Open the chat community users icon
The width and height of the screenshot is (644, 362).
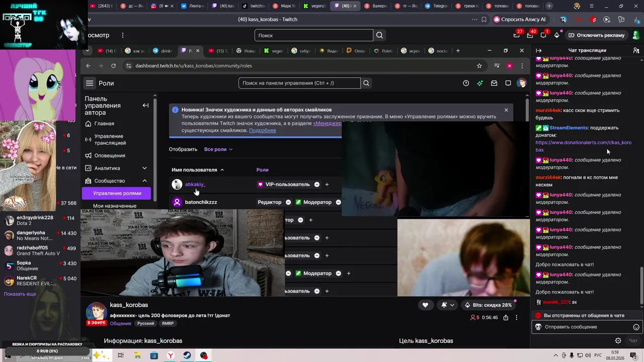(636, 50)
